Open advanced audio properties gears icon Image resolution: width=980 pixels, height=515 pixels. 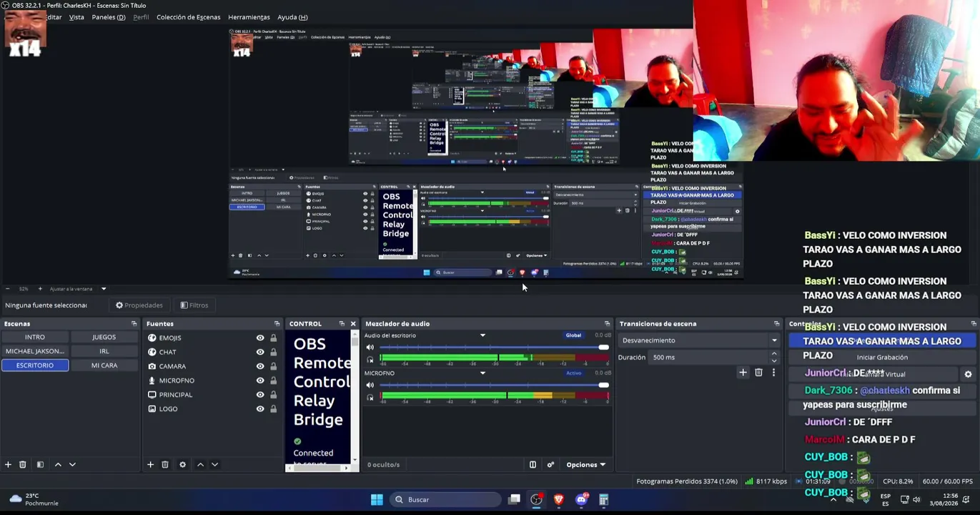click(550, 464)
